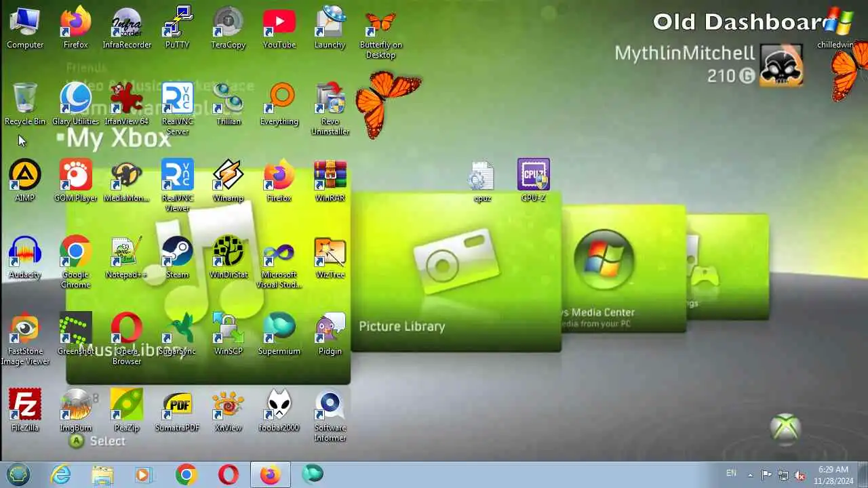
Task: Open the taskbar clock showing 6:29 AM
Action: pyautogui.click(x=833, y=474)
